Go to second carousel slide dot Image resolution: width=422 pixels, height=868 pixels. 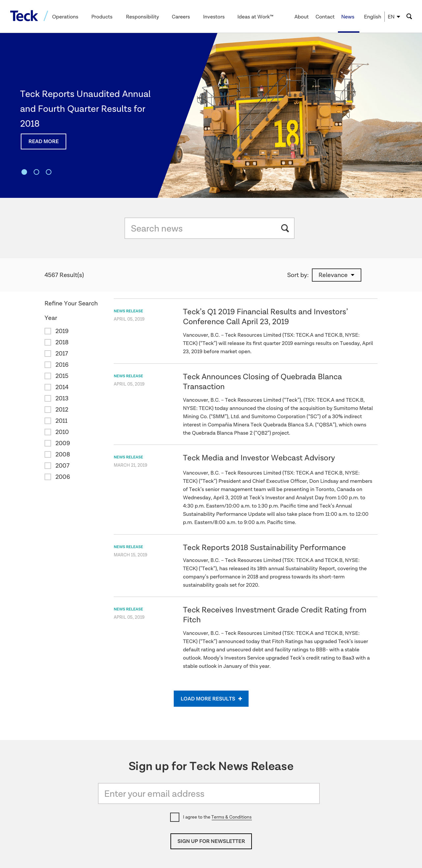click(x=36, y=172)
